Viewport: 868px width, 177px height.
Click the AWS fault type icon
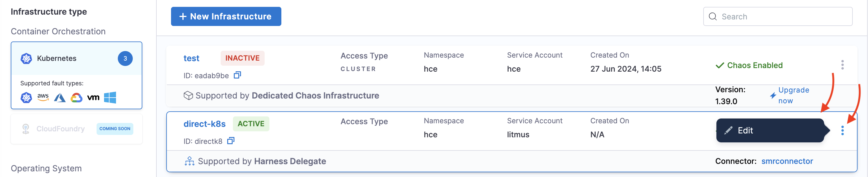coord(43,97)
